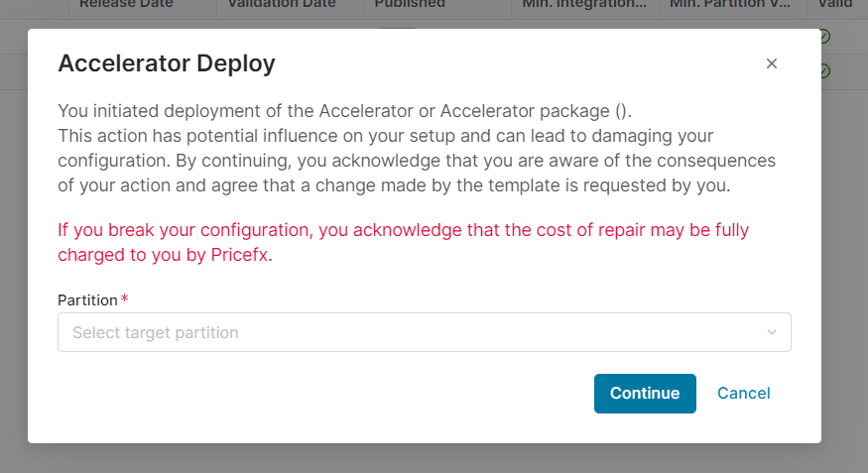
Task: Expand the Partition dropdown chevron arrow
Action: 772,332
